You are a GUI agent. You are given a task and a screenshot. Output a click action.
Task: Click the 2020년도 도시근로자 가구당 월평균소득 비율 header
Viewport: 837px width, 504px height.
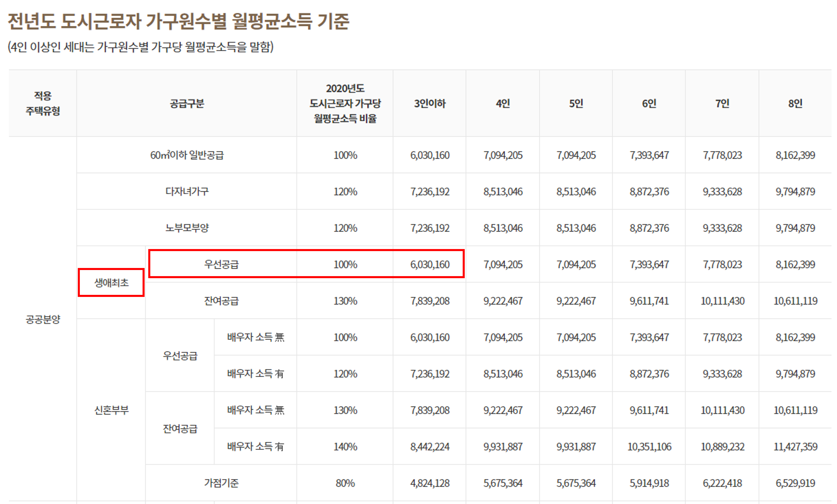click(x=345, y=103)
